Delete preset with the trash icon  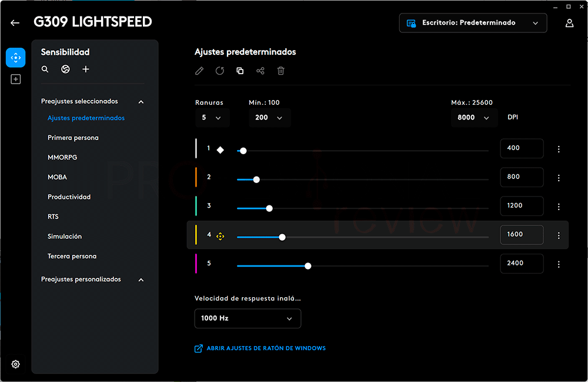(281, 71)
